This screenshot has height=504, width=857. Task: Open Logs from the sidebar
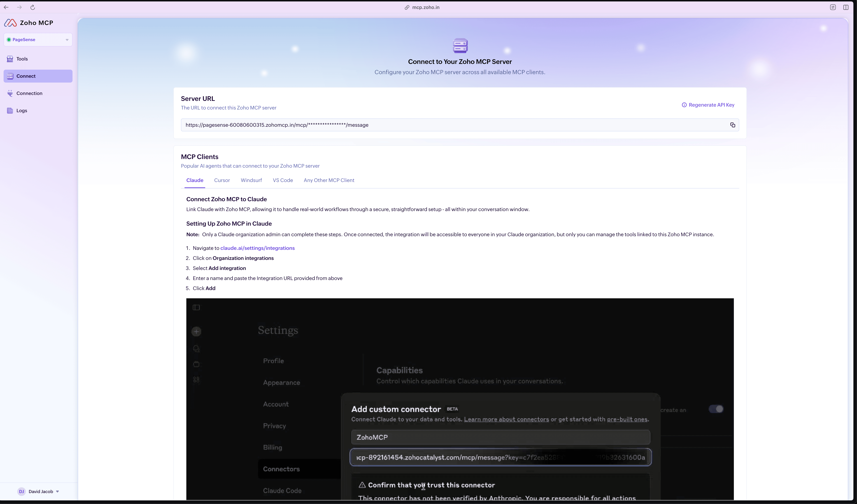(38, 111)
